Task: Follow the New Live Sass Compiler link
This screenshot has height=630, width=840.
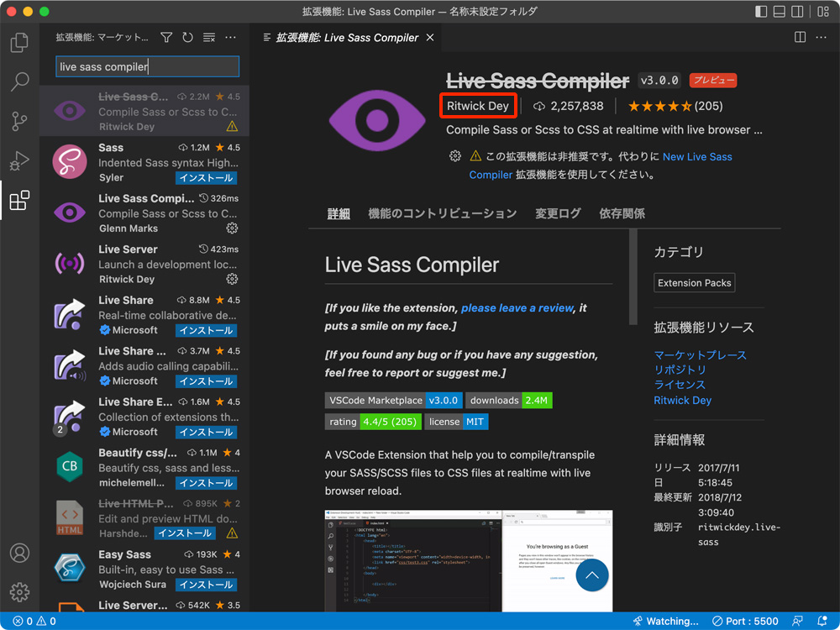Action: click(x=697, y=156)
